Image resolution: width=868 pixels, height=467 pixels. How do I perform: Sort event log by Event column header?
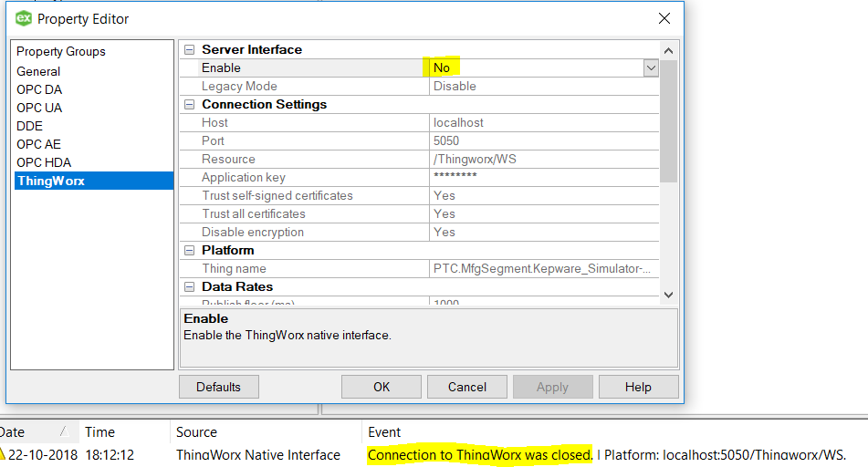coord(614,432)
